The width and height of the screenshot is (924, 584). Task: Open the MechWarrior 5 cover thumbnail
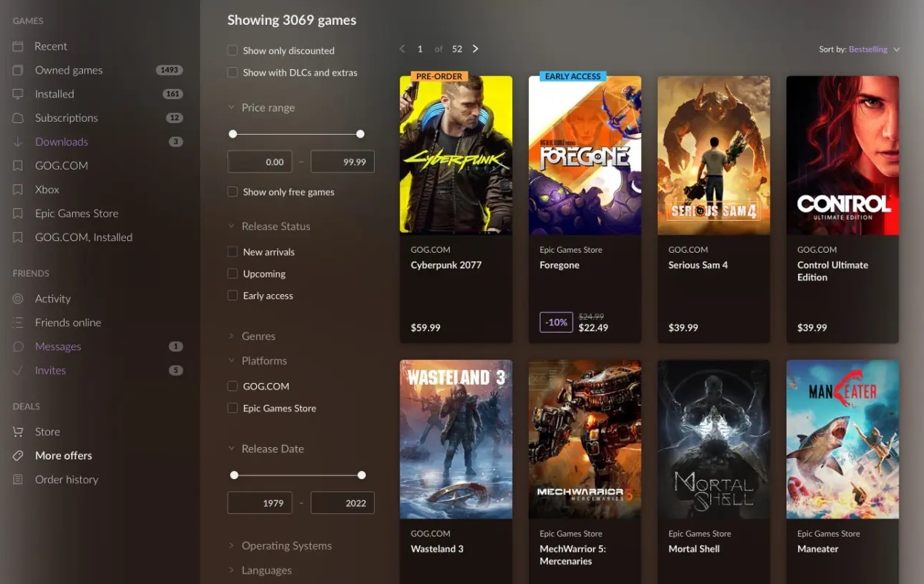point(585,439)
